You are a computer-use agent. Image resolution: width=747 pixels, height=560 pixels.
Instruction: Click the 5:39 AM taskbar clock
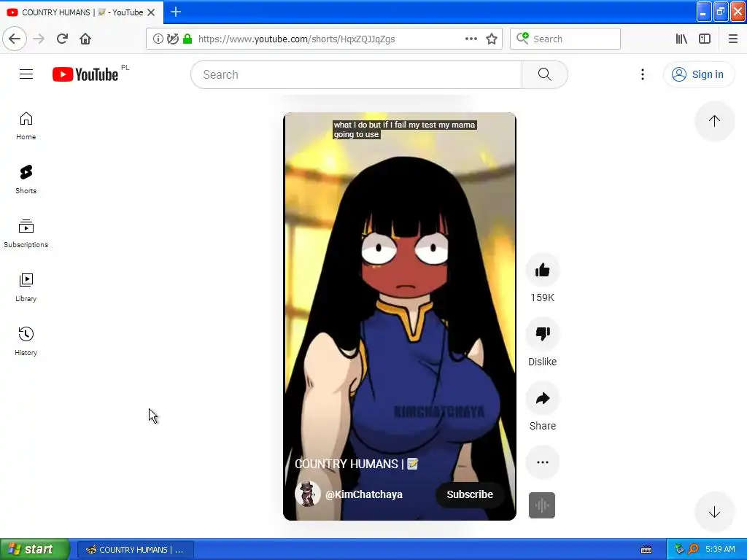[x=720, y=549]
